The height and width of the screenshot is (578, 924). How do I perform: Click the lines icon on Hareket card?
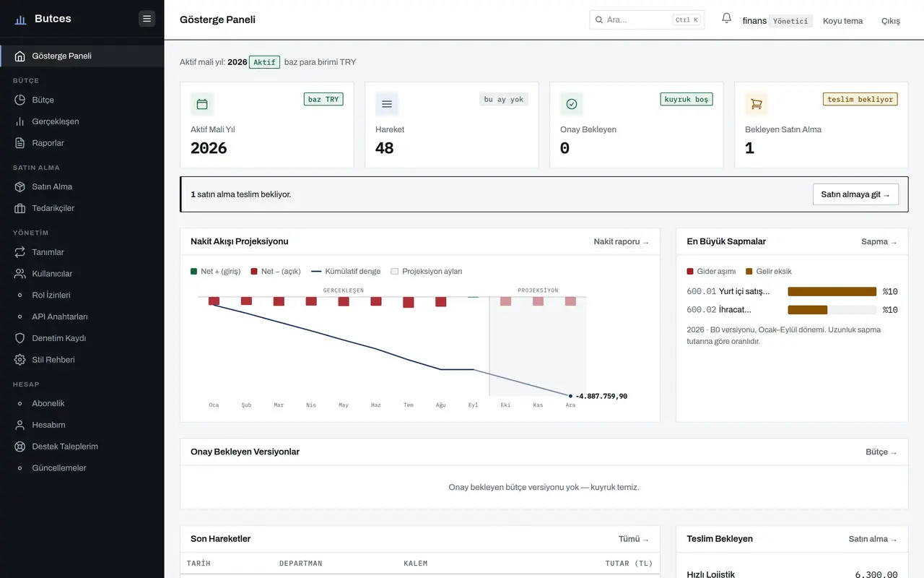[387, 104]
